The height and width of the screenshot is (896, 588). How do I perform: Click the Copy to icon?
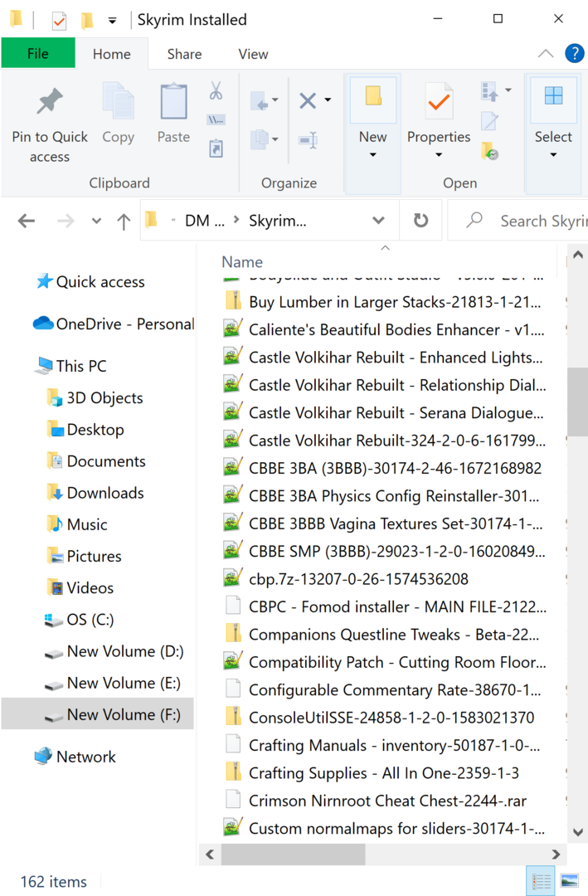point(260,139)
